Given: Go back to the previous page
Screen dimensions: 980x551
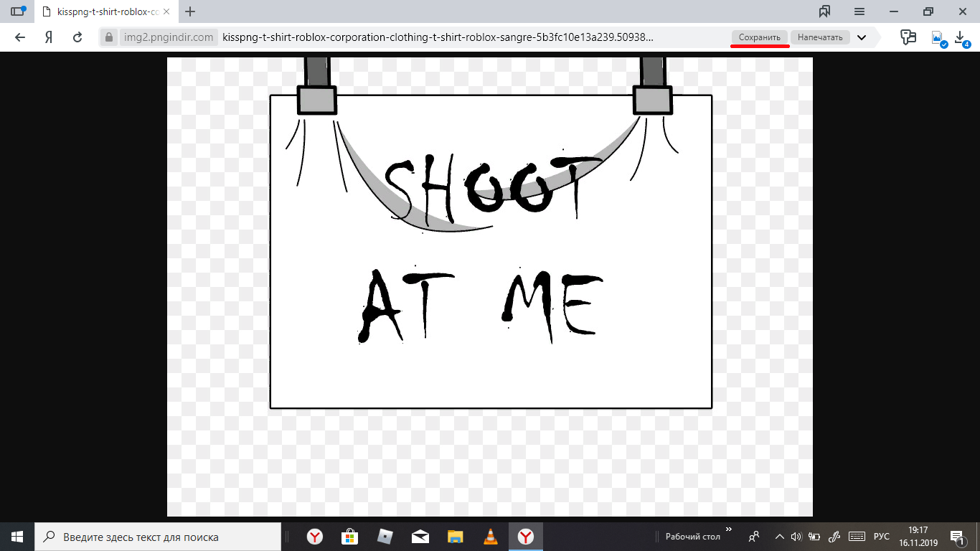Looking at the screenshot, I should point(20,37).
